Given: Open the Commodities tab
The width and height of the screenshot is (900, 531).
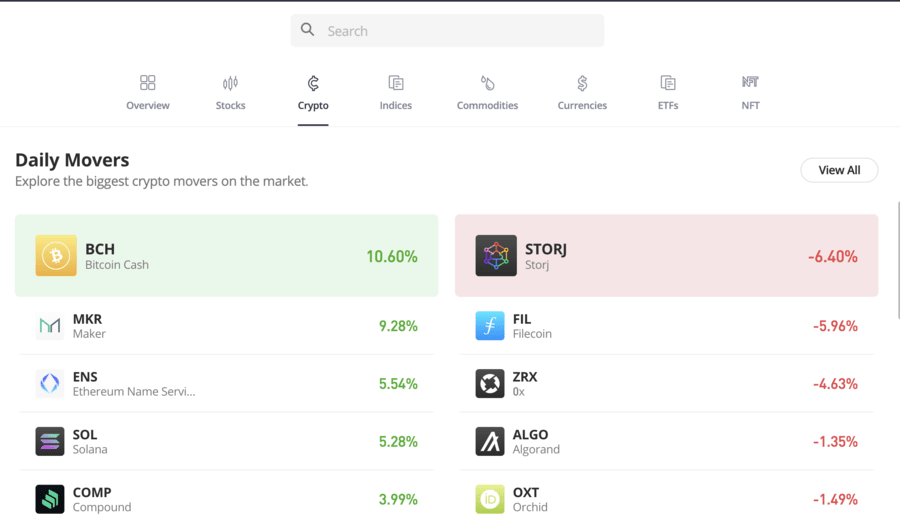Looking at the screenshot, I should 487,93.
